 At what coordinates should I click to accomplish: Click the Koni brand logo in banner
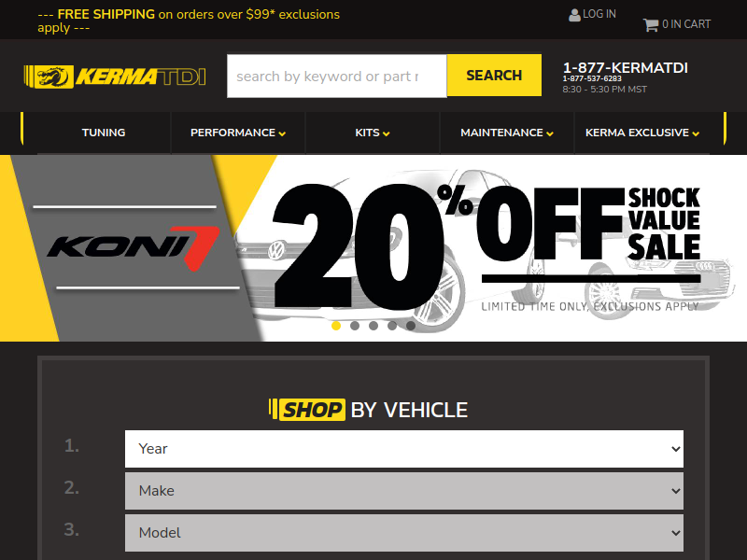(134, 247)
